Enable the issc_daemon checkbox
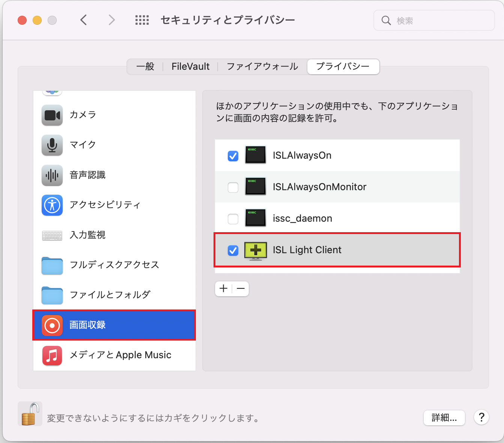Image resolution: width=504 pixels, height=443 pixels. pyautogui.click(x=233, y=219)
